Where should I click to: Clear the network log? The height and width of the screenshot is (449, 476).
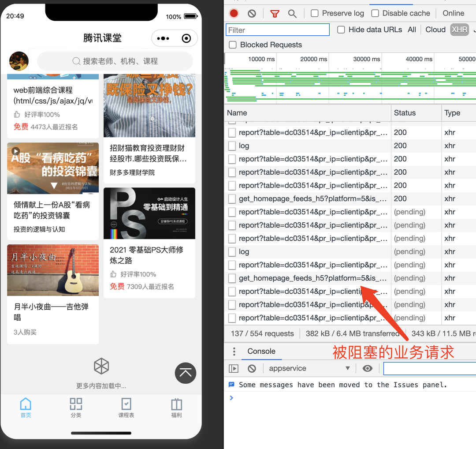tap(252, 13)
